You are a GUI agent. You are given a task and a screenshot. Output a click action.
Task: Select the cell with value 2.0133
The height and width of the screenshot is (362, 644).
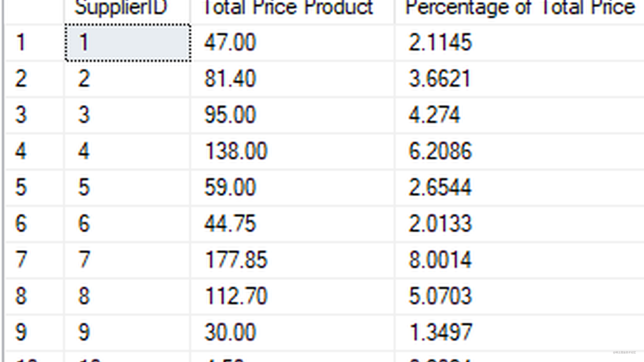point(520,224)
